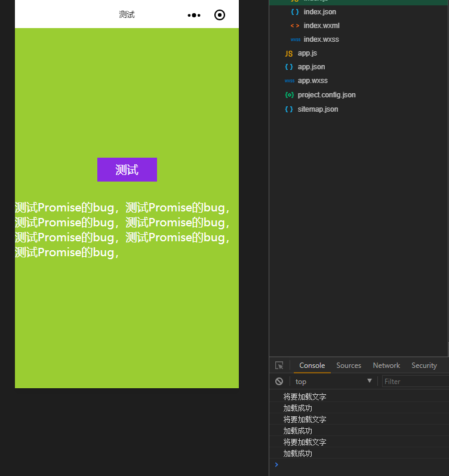Open index.json in file tree
This screenshot has width=449, height=476.
click(x=319, y=12)
